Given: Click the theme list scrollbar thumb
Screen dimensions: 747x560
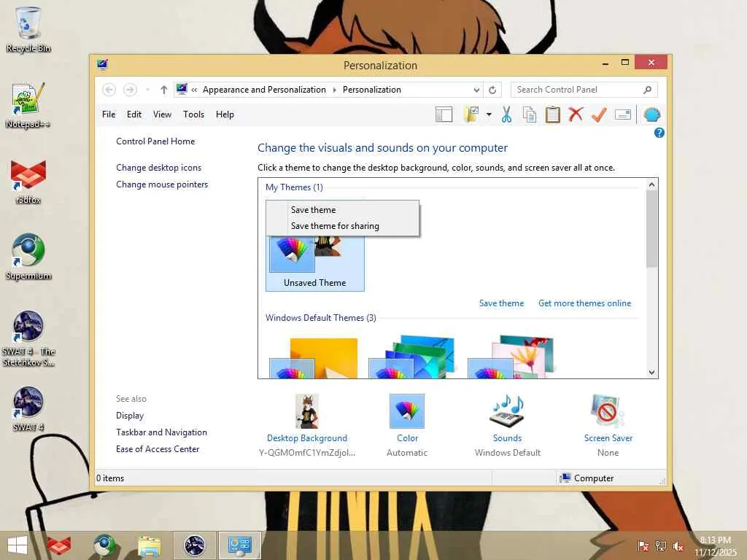Looking at the screenshot, I should (651, 228).
